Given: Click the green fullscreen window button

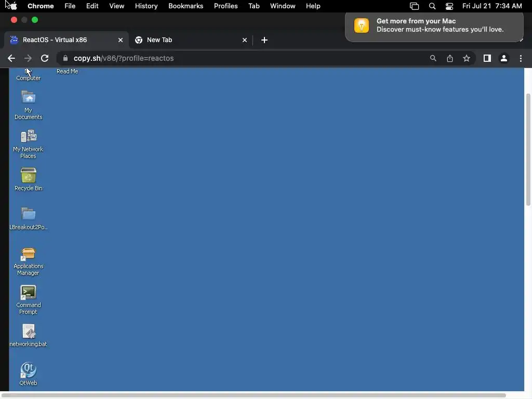Looking at the screenshot, I should click(x=35, y=20).
